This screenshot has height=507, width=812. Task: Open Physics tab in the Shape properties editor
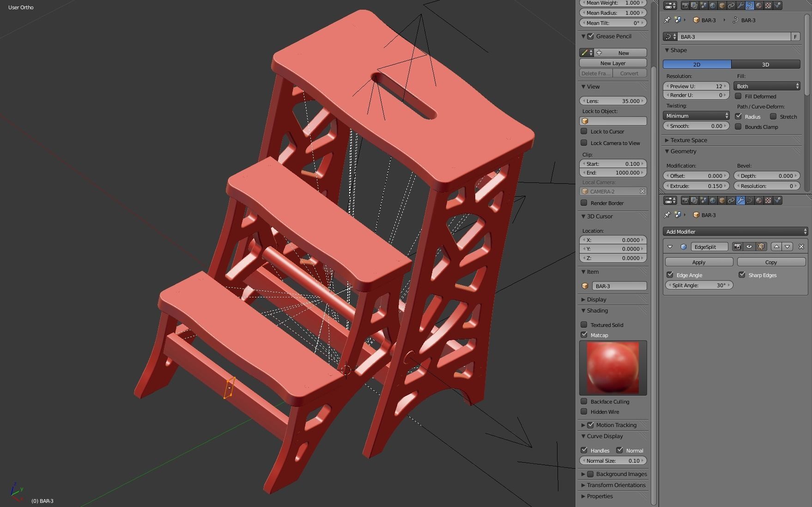[x=778, y=6]
